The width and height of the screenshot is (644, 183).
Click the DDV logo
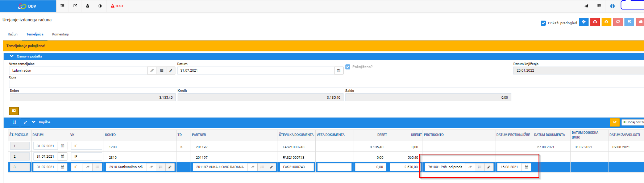coord(28,6)
